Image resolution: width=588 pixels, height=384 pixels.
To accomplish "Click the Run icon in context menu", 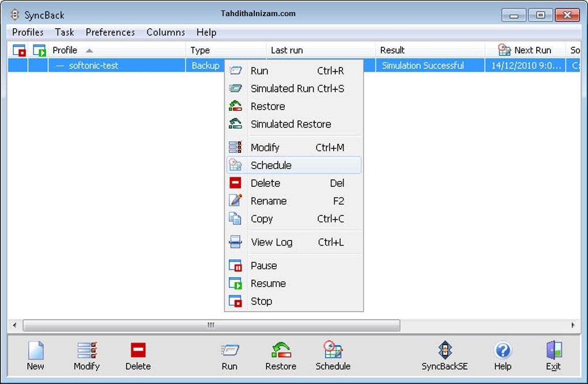I will [236, 70].
